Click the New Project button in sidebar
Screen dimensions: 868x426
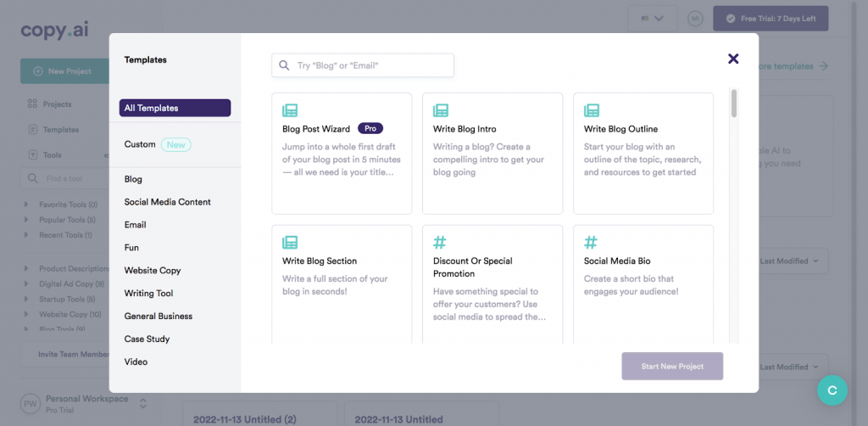coord(64,71)
